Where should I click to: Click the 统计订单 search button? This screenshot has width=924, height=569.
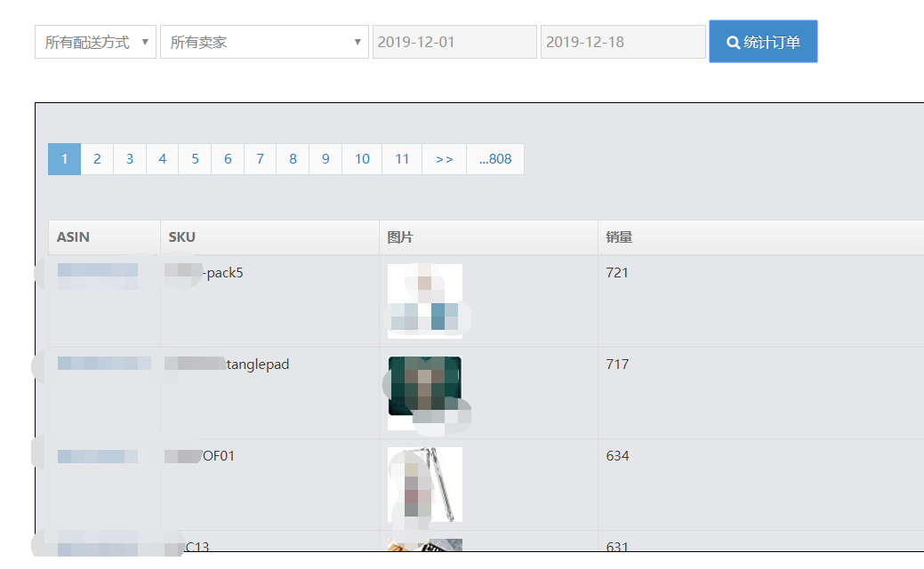tap(763, 42)
